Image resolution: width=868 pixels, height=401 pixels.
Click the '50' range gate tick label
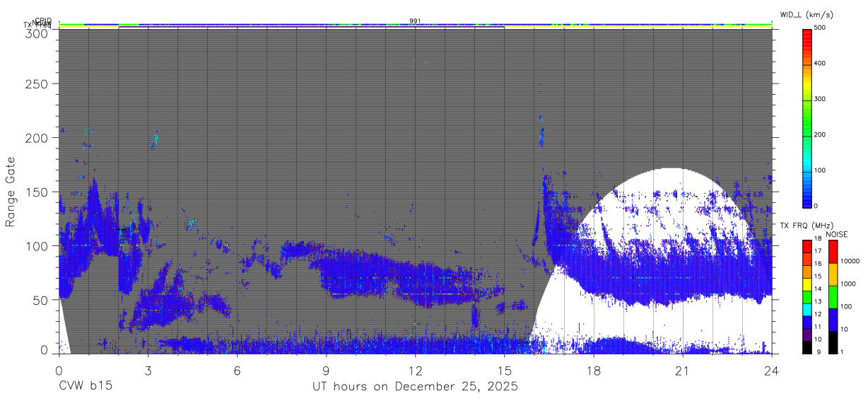click(x=42, y=300)
